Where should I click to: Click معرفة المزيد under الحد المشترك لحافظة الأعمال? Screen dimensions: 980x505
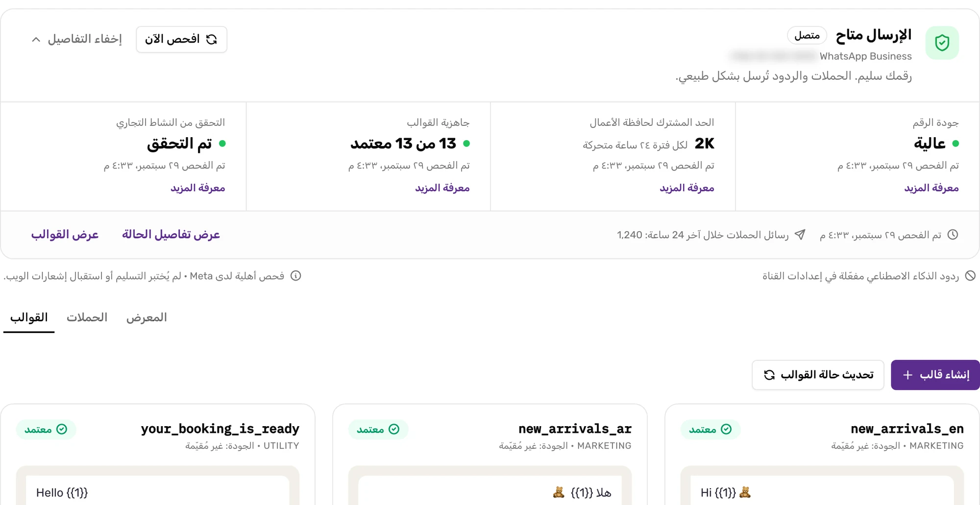tap(687, 188)
